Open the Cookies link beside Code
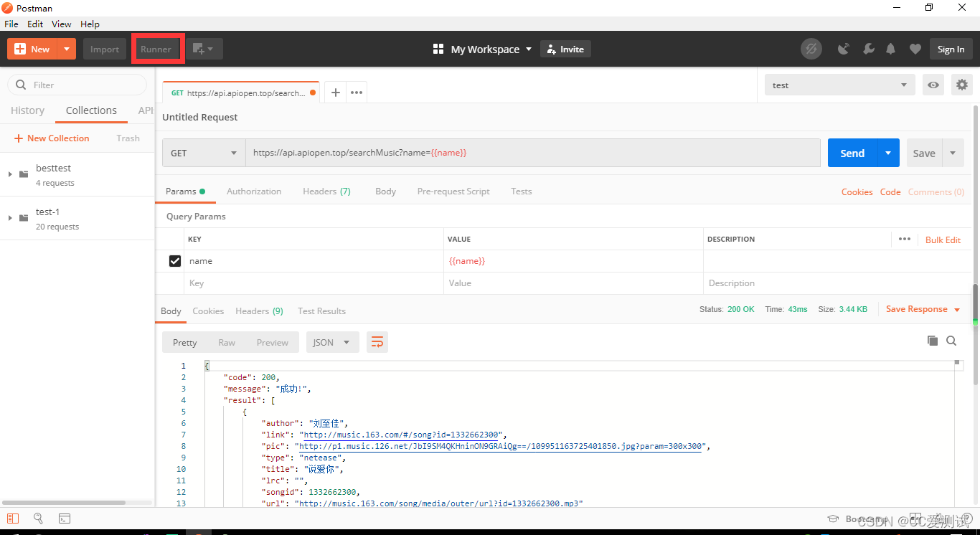980x535 pixels. [x=857, y=191]
